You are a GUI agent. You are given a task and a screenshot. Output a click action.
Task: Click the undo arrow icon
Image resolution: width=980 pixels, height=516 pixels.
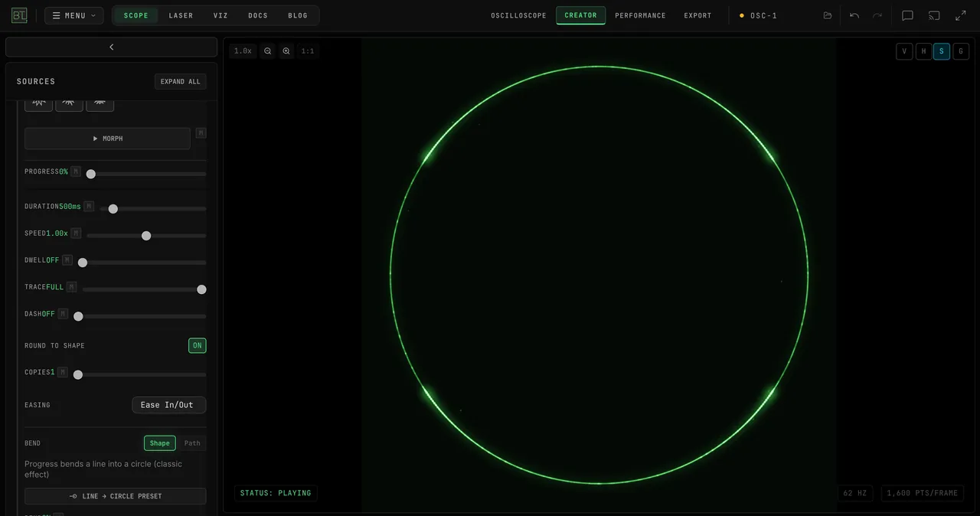(x=854, y=15)
